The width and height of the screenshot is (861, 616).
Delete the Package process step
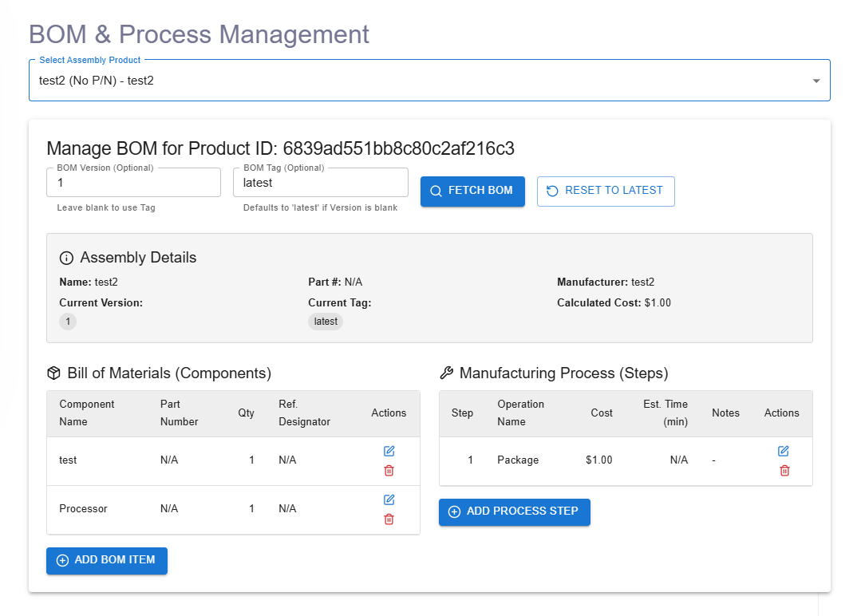pos(784,471)
